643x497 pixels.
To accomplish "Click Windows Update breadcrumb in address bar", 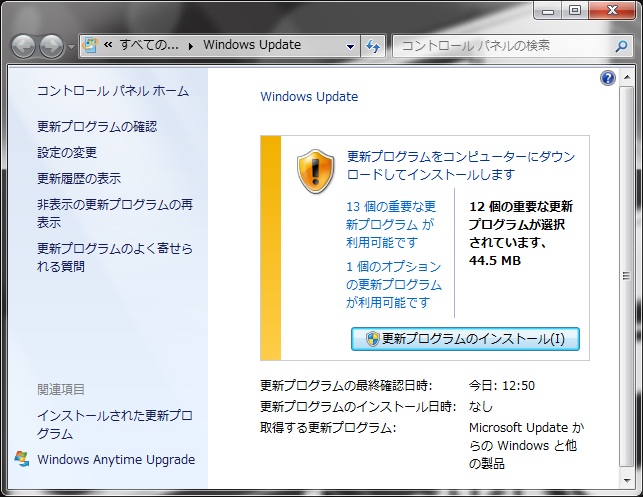I will point(252,45).
